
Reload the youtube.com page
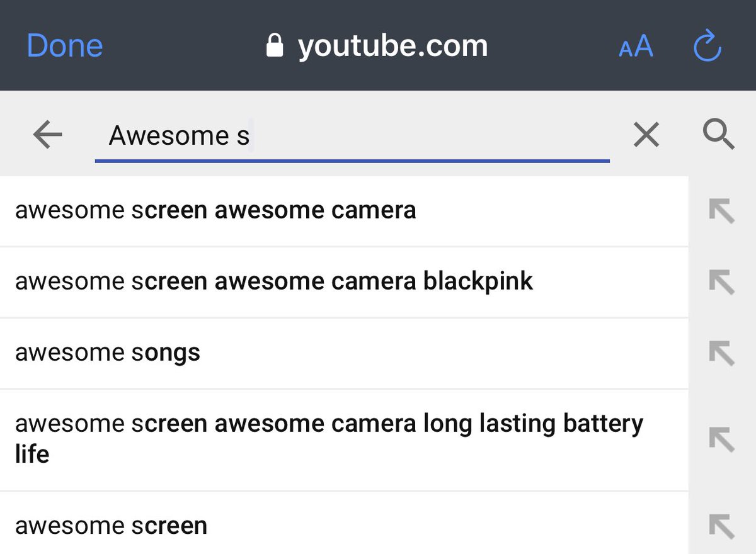click(707, 45)
